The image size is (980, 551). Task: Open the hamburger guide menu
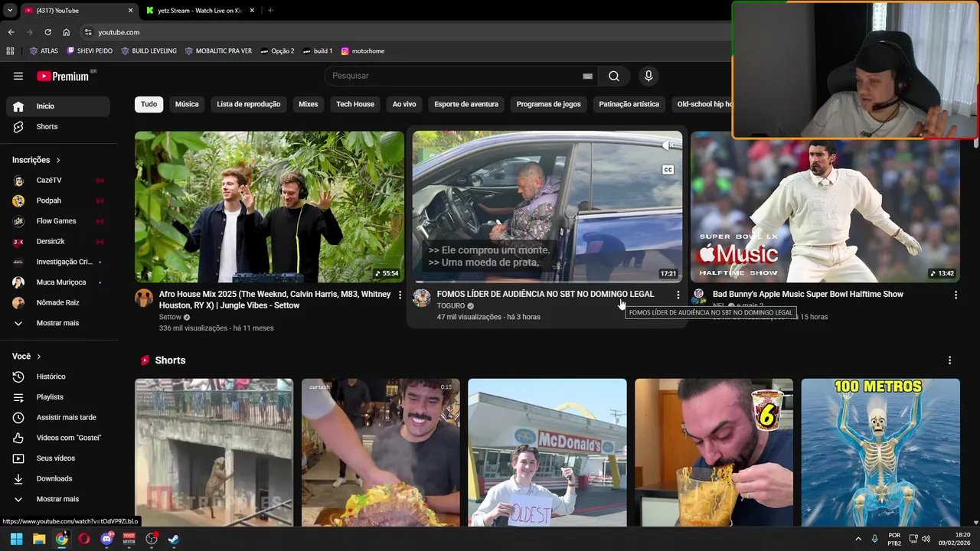click(x=18, y=76)
